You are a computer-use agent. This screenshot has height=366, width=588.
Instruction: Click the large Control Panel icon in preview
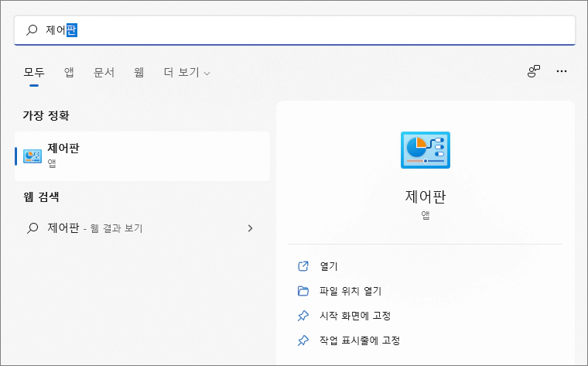(426, 150)
